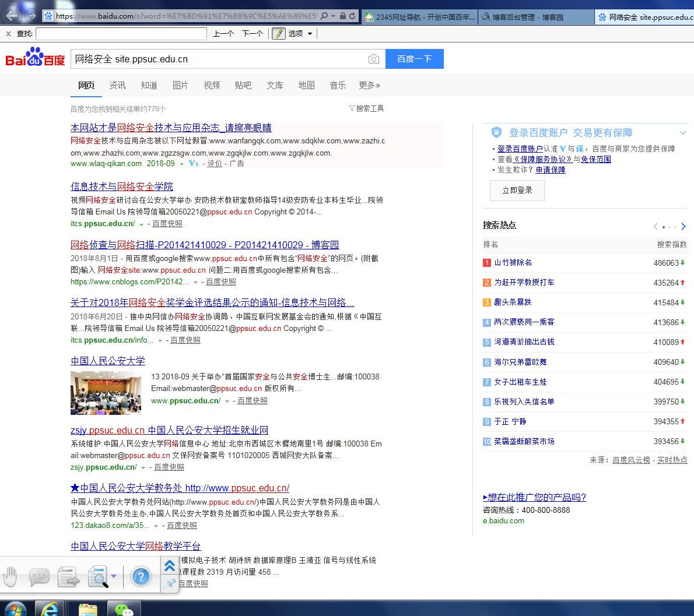694x616 pixels.
Task: Collapse the 登录百度账户 panel chevron
Action: (x=683, y=133)
